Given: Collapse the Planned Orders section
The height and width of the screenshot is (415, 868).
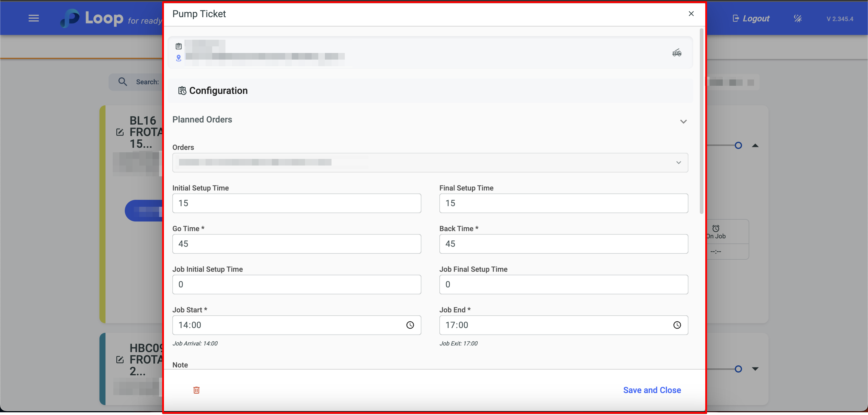Looking at the screenshot, I should click(683, 121).
